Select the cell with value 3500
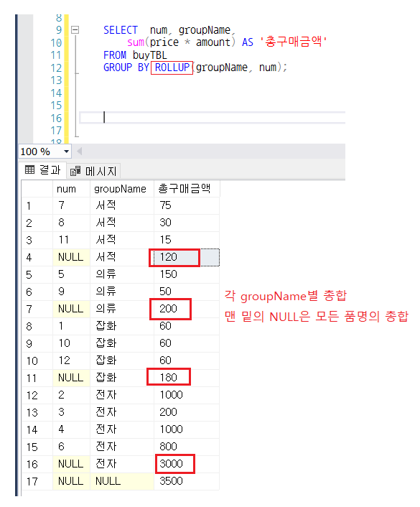 (187, 481)
